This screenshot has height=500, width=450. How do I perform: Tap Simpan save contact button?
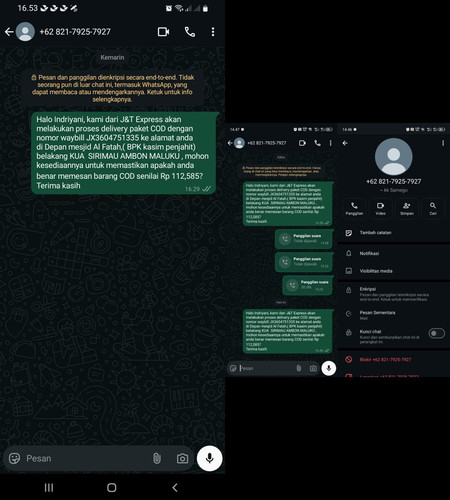[407, 208]
